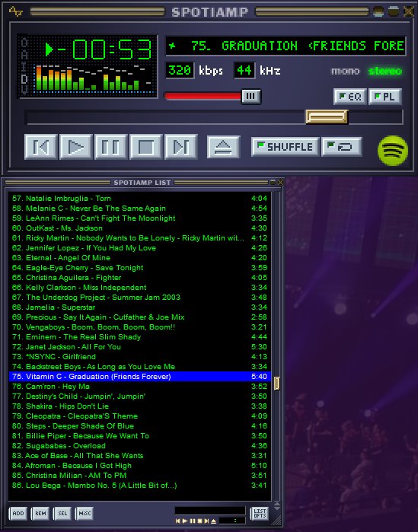This screenshot has height=532, width=418.
Task: Click mini stop button in playlist footer
Action: click(x=199, y=521)
